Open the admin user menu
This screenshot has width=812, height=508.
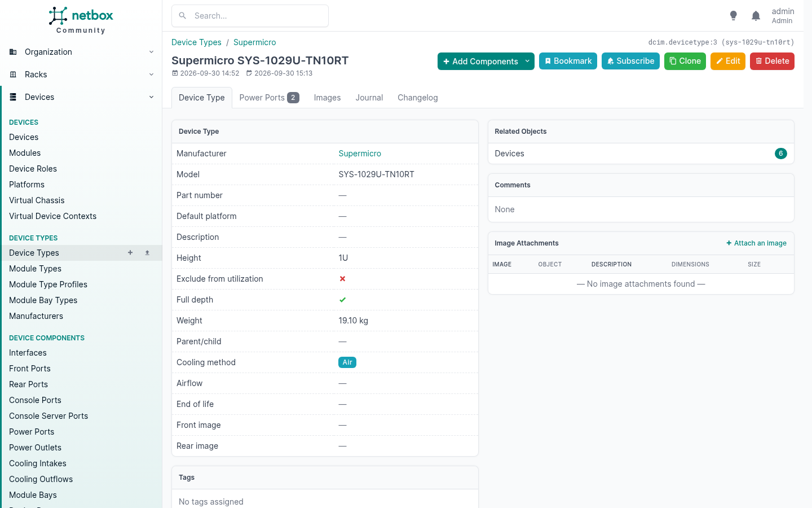[783, 16]
